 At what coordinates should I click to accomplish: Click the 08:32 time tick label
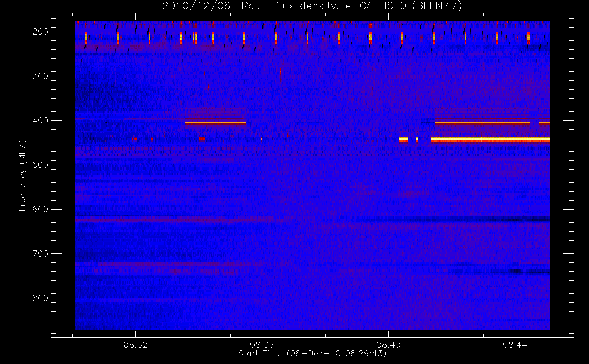135,345
